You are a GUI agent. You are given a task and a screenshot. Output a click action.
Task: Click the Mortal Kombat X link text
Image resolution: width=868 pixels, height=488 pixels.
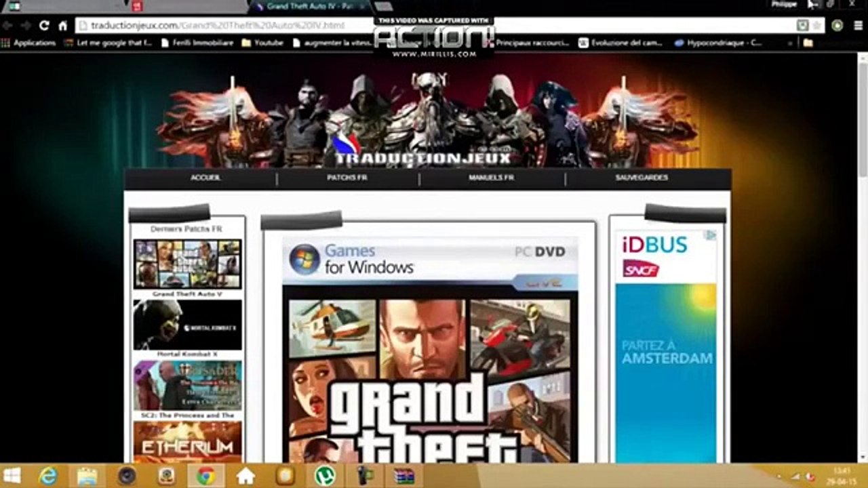pos(187,354)
